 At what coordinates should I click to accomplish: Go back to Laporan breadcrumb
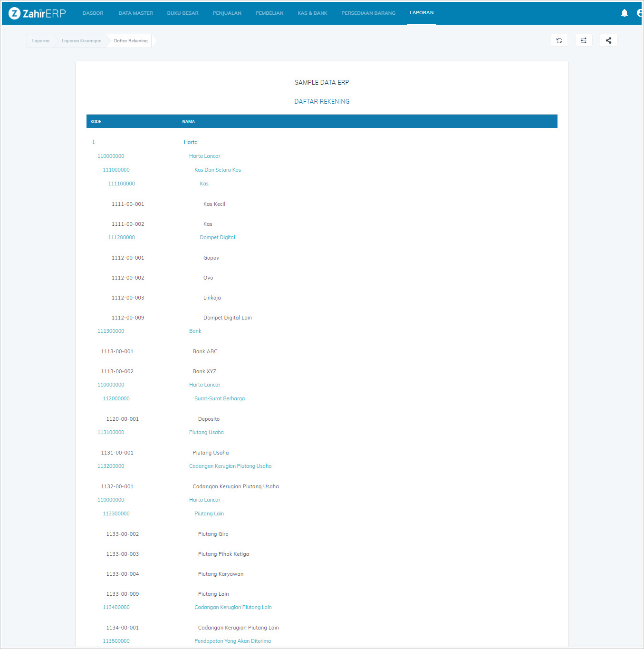pos(40,41)
